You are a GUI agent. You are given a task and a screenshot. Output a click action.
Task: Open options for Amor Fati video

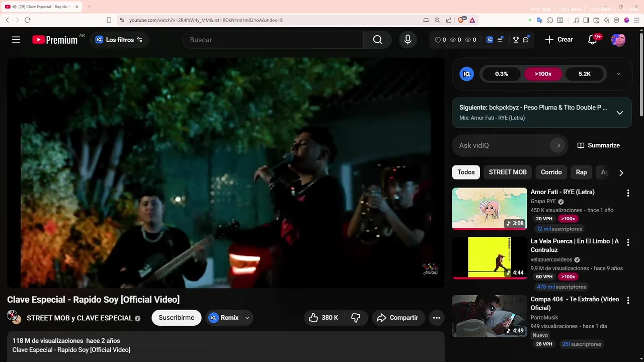[628, 193]
